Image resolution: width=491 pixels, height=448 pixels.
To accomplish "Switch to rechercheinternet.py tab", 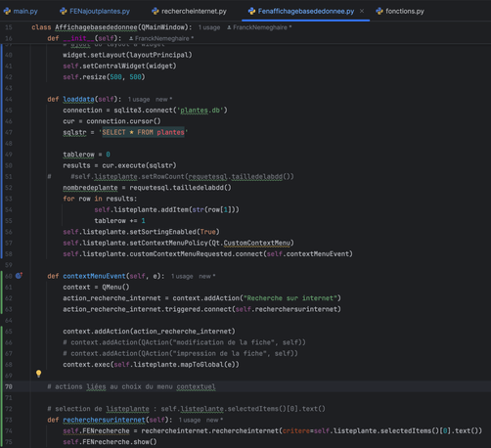I will click(189, 12).
